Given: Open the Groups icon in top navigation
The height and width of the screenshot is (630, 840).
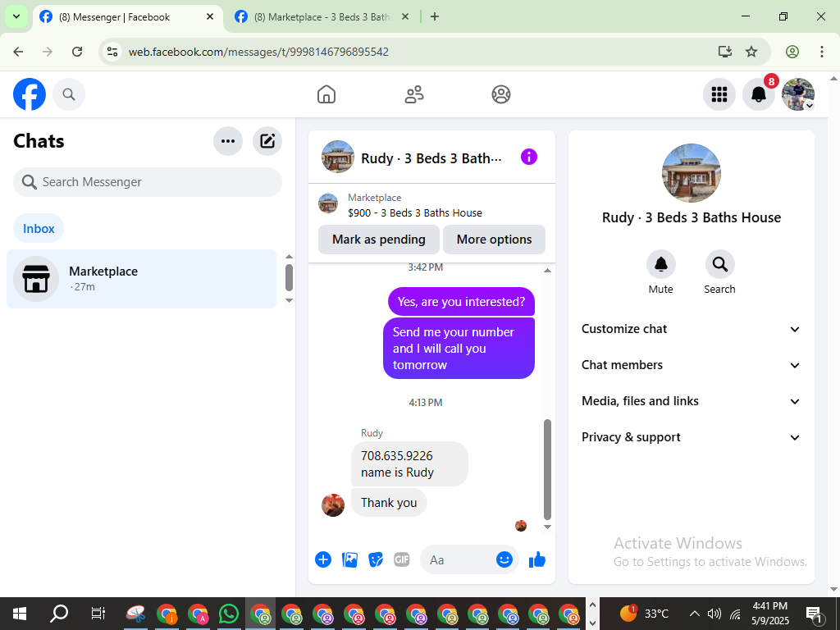Looking at the screenshot, I should [501, 94].
